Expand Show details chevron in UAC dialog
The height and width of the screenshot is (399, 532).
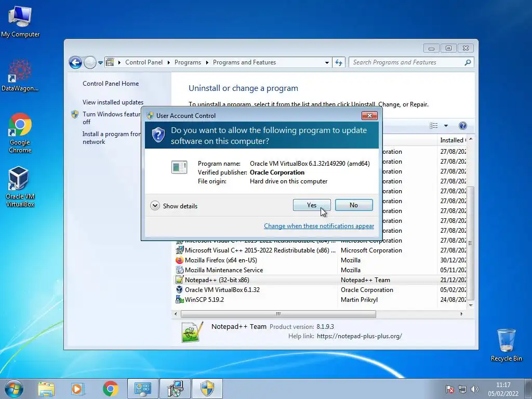[x=155, y=206]
